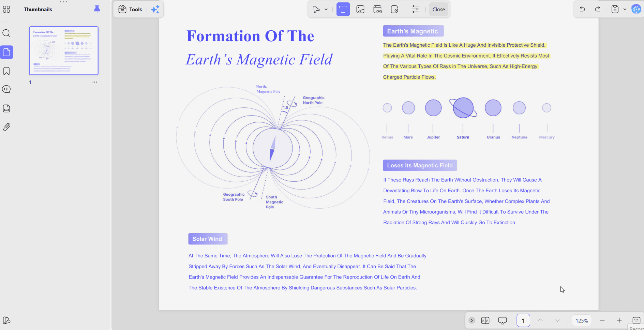644x330 pixels.
Task: Click the South Magnetic Pole label
Action: tap(274, 202)
